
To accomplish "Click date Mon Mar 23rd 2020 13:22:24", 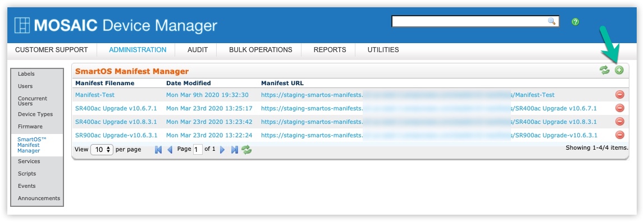I will tap(209, 135).
